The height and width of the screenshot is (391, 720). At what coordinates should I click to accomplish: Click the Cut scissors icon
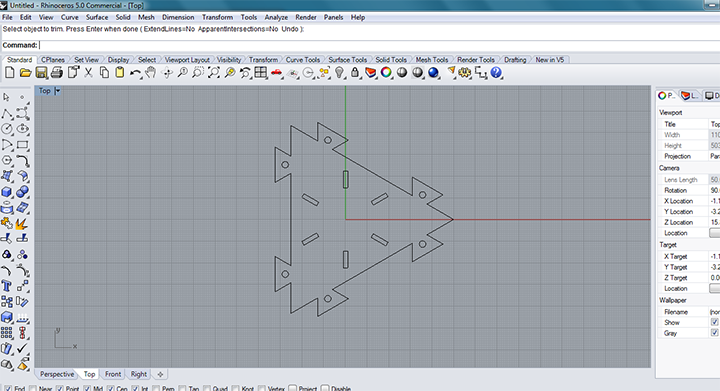(x=88, y=73)
